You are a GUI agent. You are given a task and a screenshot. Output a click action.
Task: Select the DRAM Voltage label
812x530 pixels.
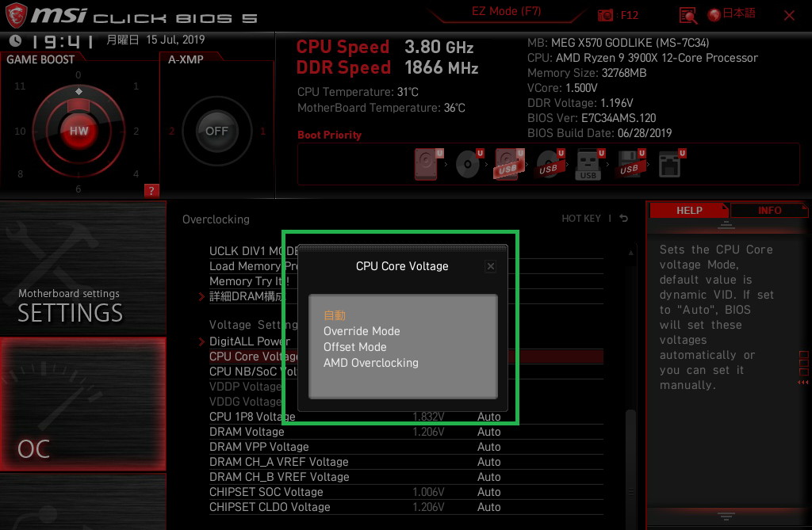(x=247, y=433)
